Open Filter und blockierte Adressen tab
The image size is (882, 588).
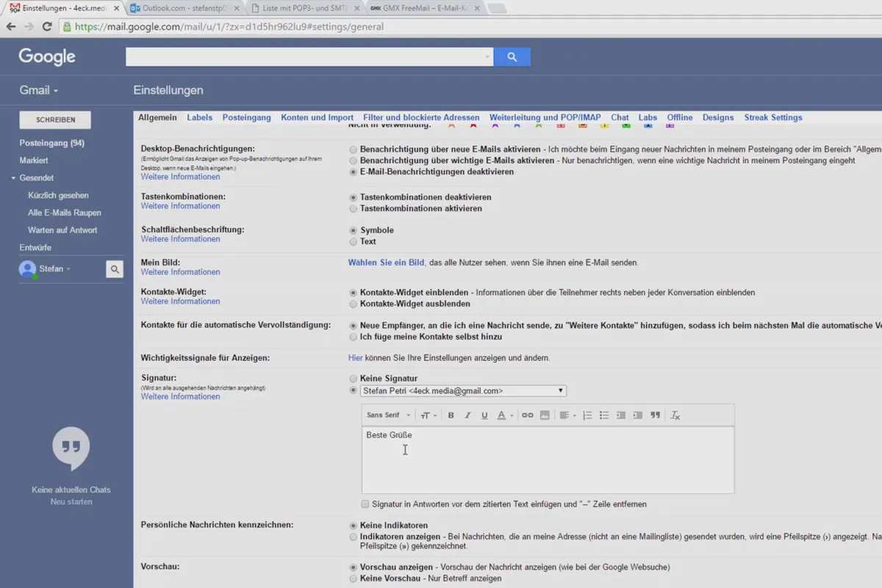pos(421,118)
